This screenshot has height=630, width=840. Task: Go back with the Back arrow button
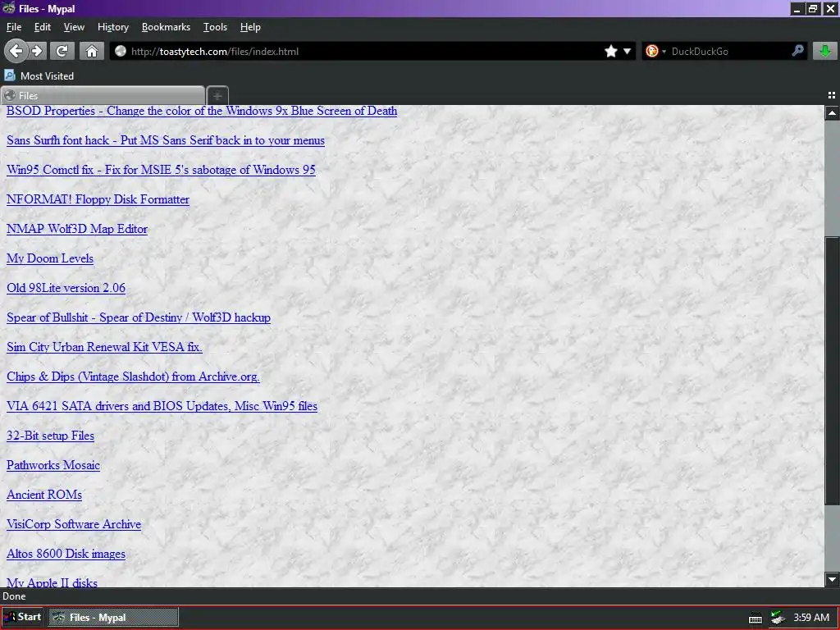point(16,51)
